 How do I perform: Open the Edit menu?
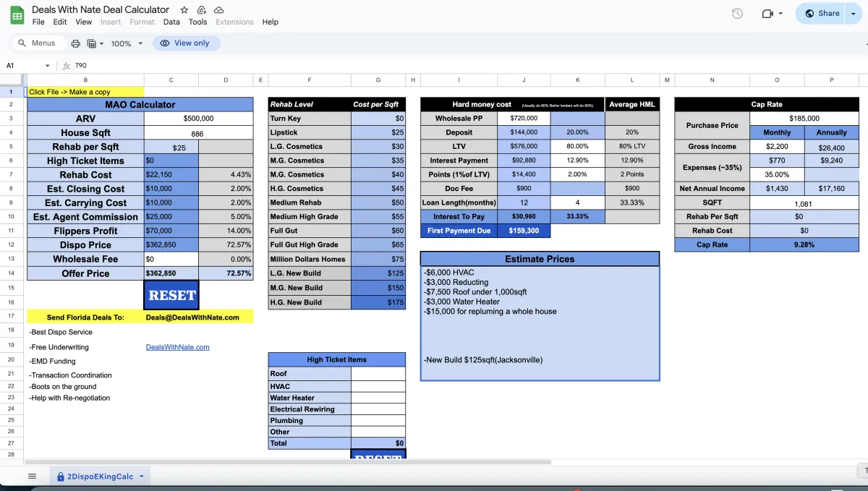pos(60,22)
